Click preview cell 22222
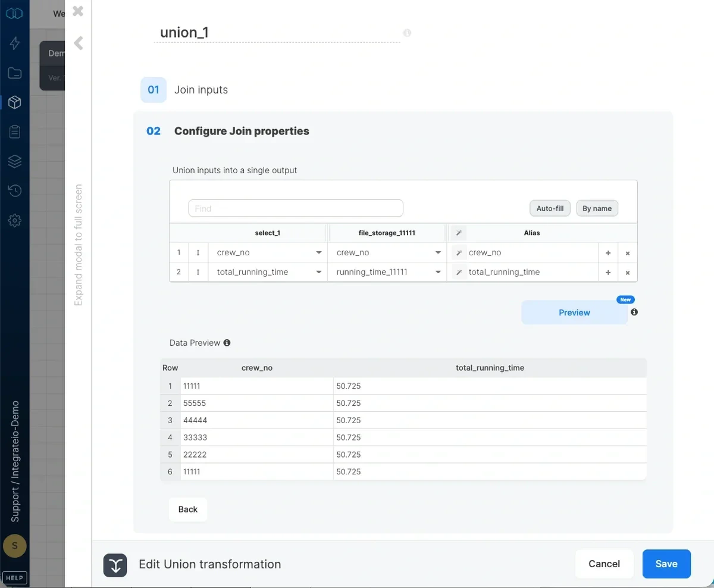This screenshot has height=588, width=714. point(257,454)
